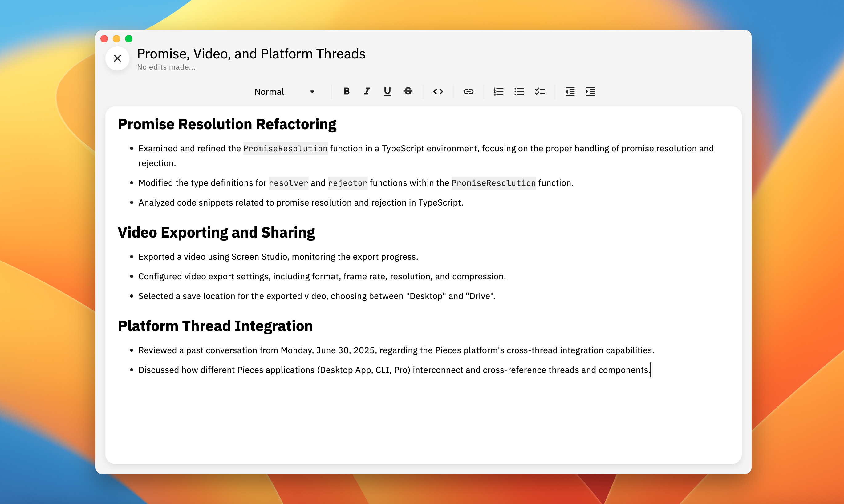Insert inline code with angle brackets icon
This screenshot has height=504, width=844.
438,91
